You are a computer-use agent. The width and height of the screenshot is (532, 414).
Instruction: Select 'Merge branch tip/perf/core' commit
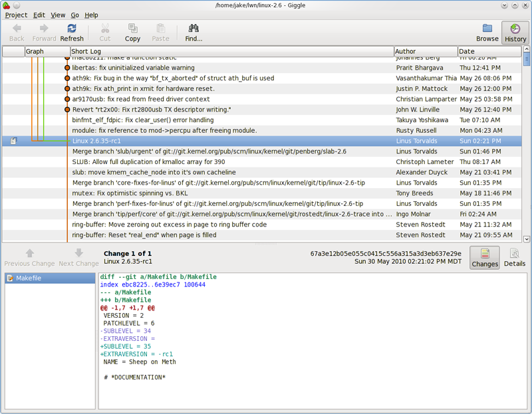pyautogui.click(x=262, y=214)
